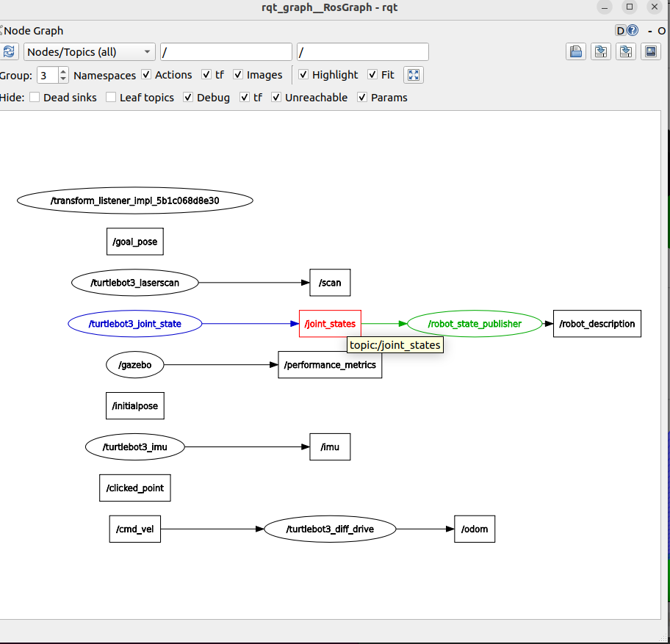
Task: Minimize the rqt window
Action: [605, 7]
